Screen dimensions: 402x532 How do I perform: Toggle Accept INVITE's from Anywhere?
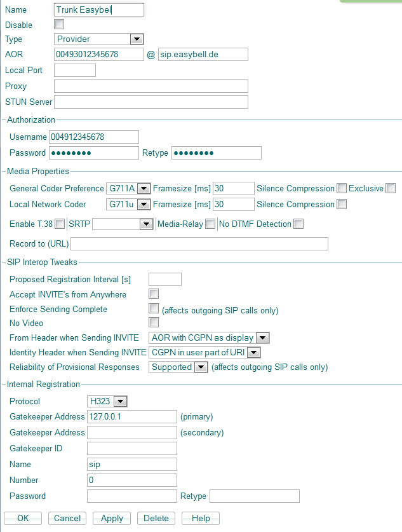(153, 294)
